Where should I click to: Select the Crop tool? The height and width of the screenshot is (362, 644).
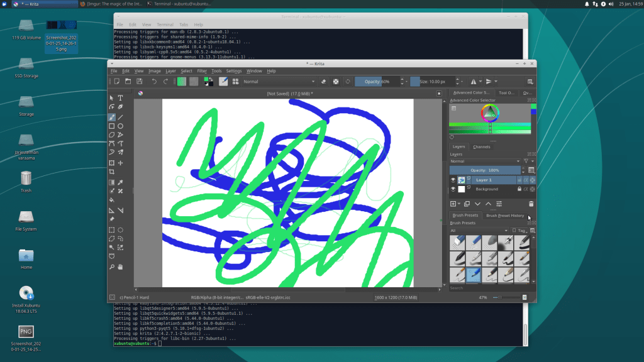coord(111,172)
